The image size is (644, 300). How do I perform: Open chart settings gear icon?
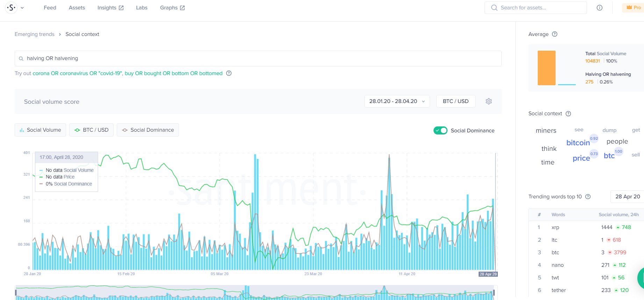[x=489, y=101]
